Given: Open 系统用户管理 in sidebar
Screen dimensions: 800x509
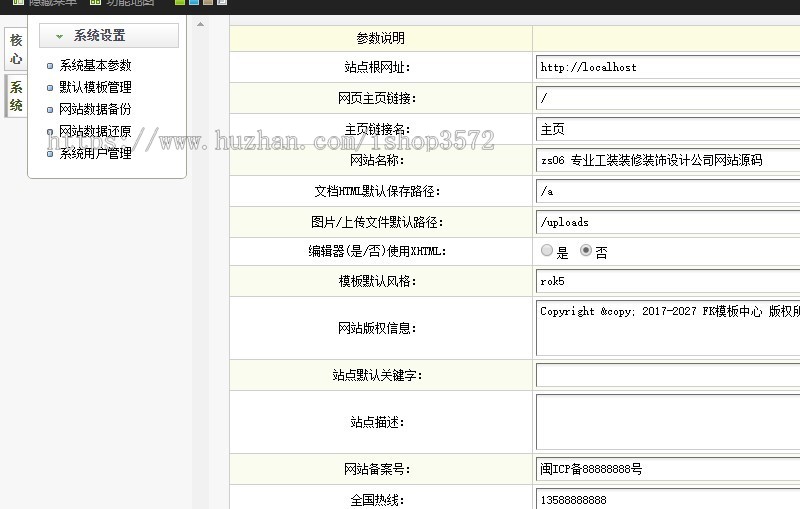Looking at the screenshot, I should [95, 153].
